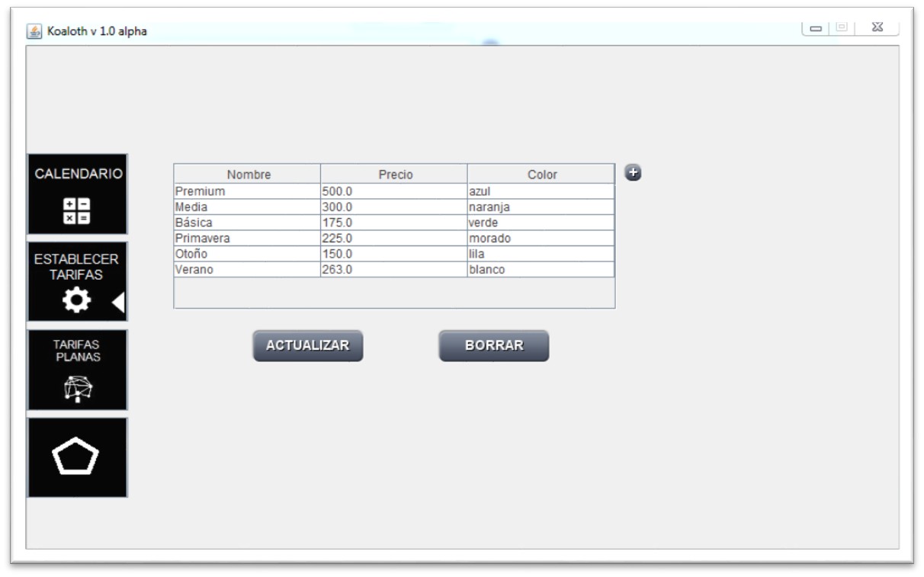Click the verde color cell
Screen dimensions: 924x577
tap(541, 223)
